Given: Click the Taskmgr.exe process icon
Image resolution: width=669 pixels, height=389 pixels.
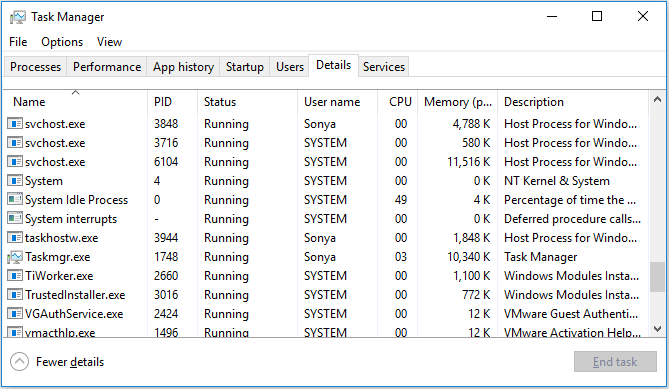Looking at the screenshot, I should [x=15, y=257].
